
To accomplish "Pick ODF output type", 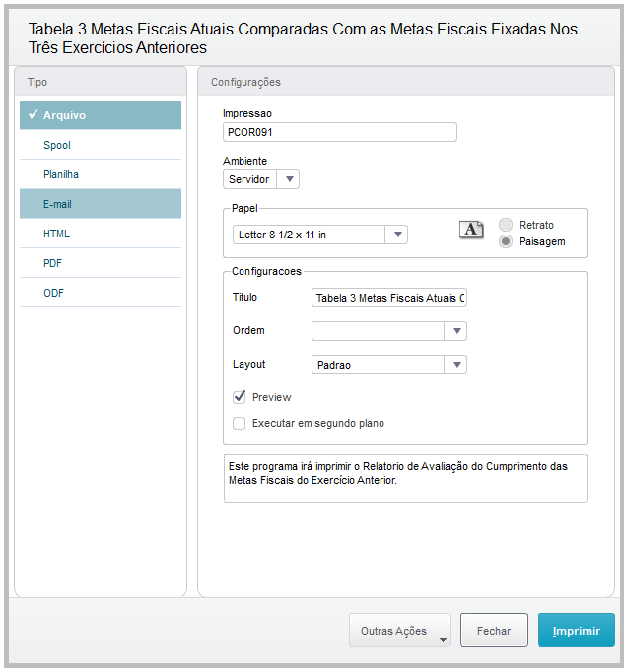I will tap(53, 293).
